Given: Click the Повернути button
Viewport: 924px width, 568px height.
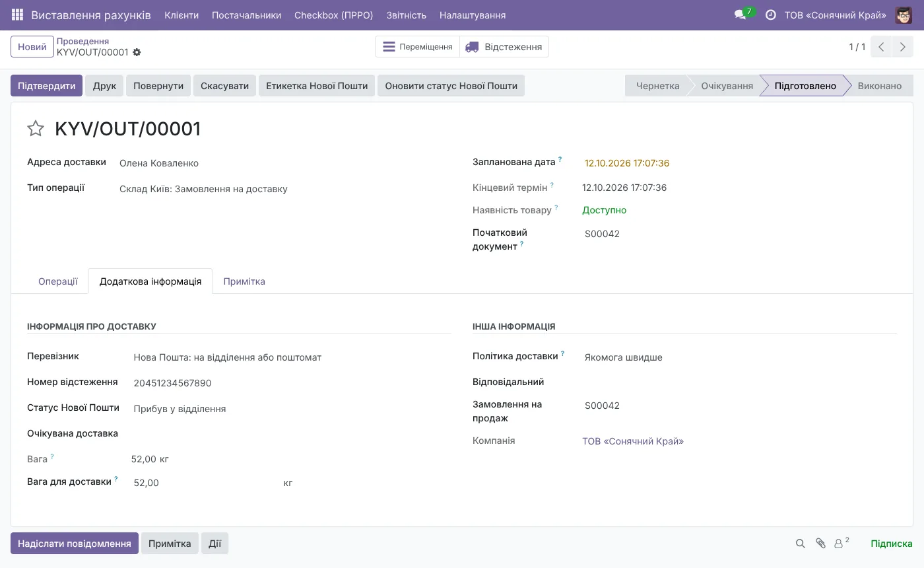Looking at the screenshot, I should tap(158, 86).
